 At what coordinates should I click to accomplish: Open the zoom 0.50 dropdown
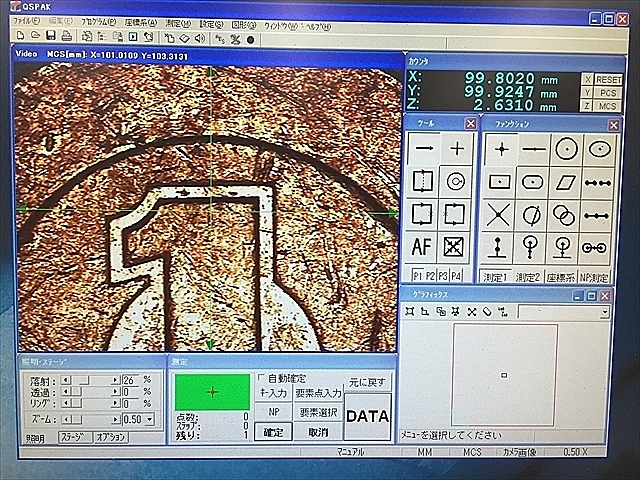click(150, 419)
